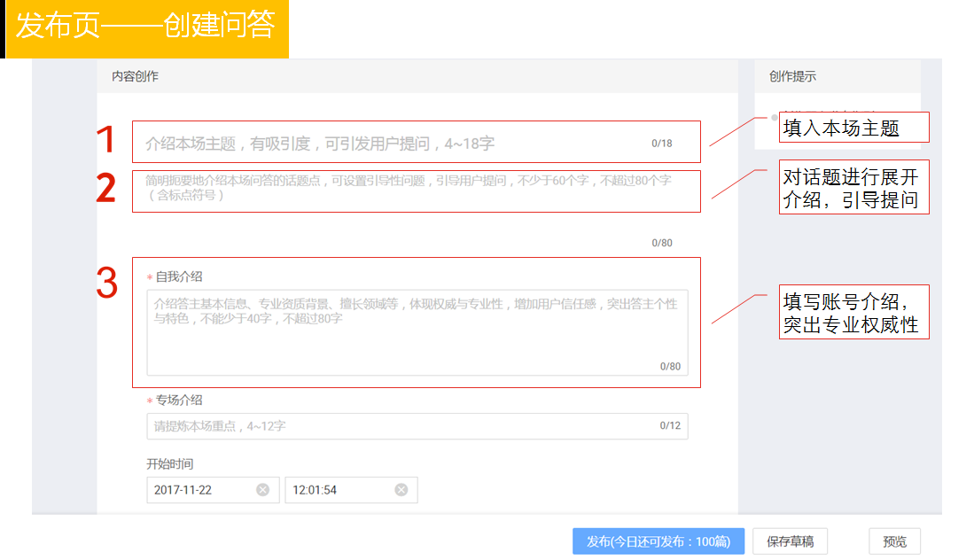
Task: Click the 对话题进行展开介绍 annotation box
Action: [x=854, y=188]
